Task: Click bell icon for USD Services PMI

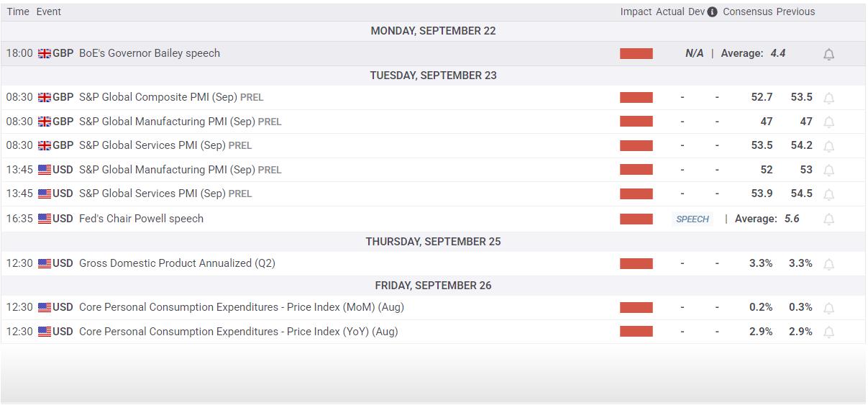Action: 828,195
